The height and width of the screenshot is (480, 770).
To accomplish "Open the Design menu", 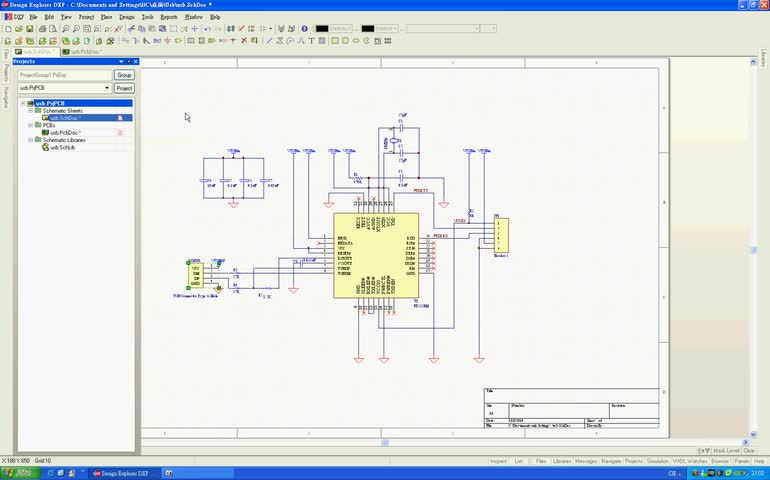I will click(127, 17).
